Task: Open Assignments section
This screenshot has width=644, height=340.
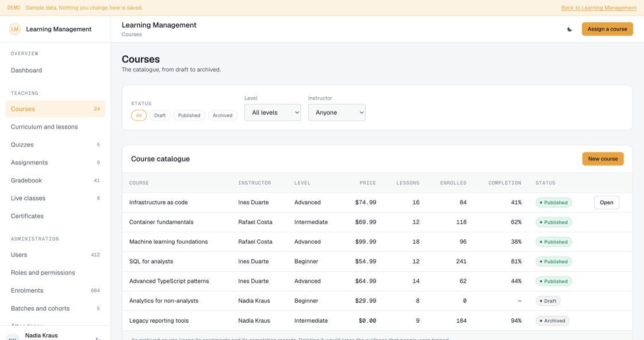Action: (55, 162)
